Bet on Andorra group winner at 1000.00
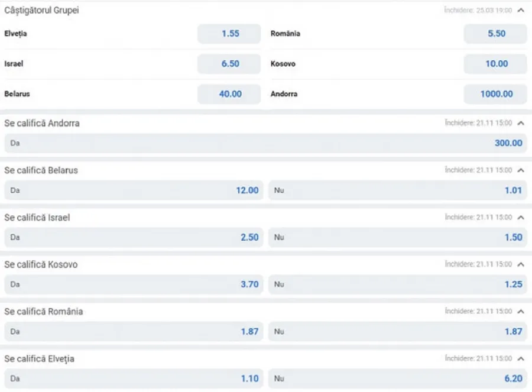The width and height of the screenshot is (532, 392). tap(495, 94)
